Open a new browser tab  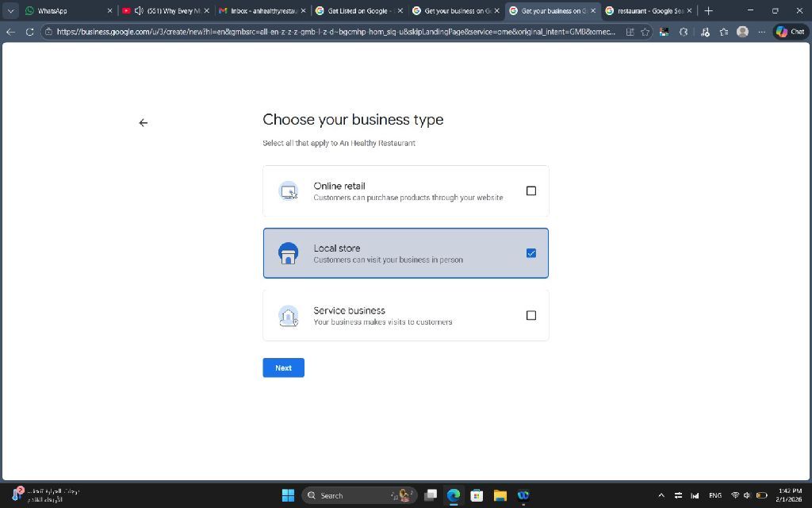708,11
